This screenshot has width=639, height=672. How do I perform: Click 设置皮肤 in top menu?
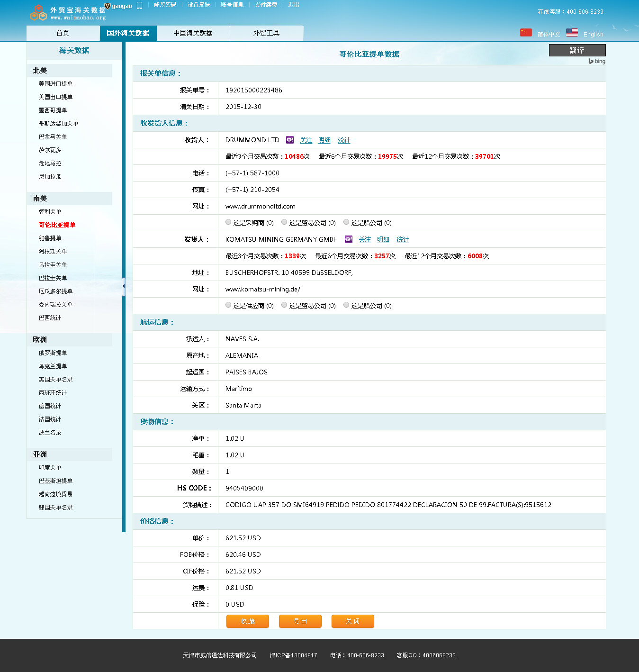coord(198,5)
